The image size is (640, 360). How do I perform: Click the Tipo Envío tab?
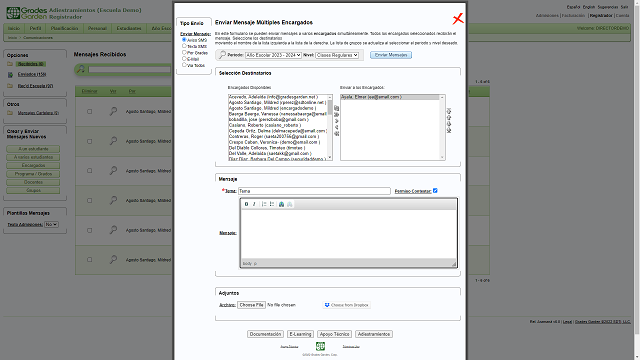[192, 23]
